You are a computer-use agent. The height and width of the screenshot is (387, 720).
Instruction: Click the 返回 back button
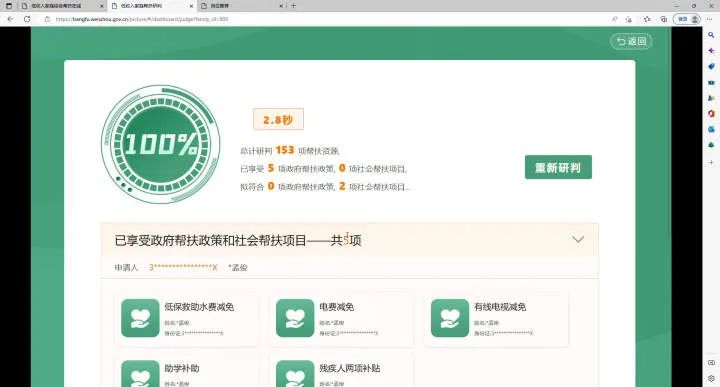[x=631, y=41]
